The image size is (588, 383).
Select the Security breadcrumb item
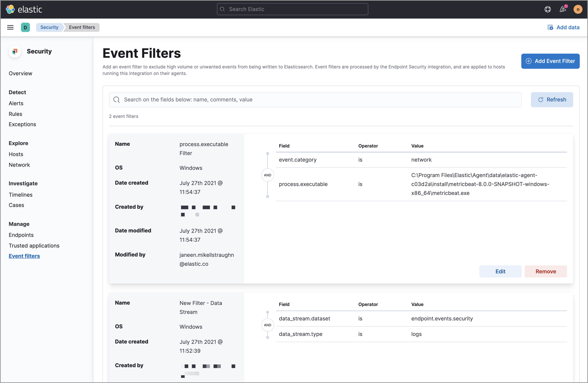(49, 27)
